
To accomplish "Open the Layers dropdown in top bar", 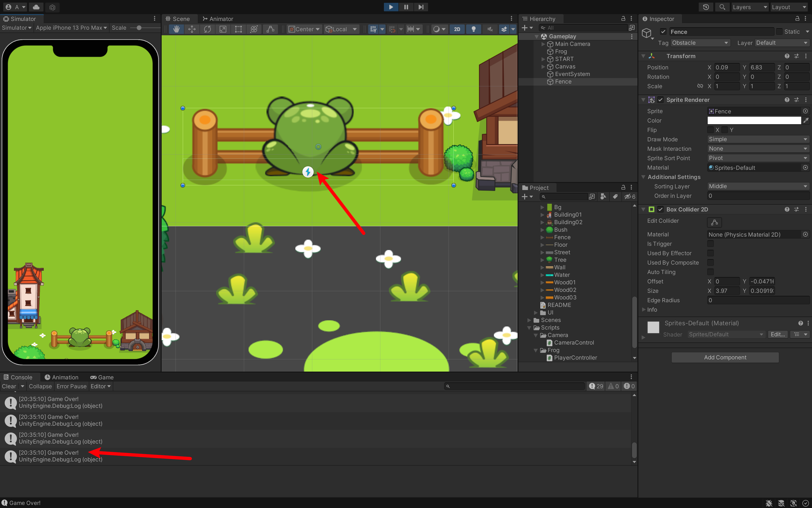I will point(750,7).
